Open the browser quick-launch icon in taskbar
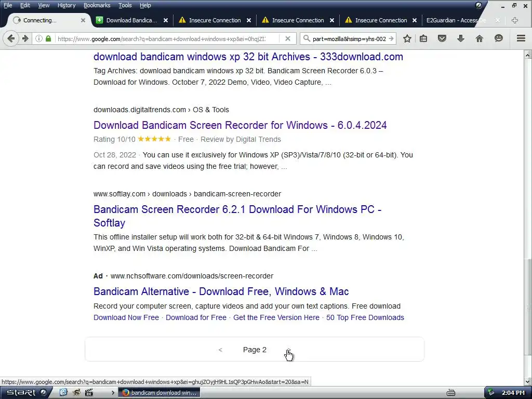532x399 pixels. pos(63,393)
